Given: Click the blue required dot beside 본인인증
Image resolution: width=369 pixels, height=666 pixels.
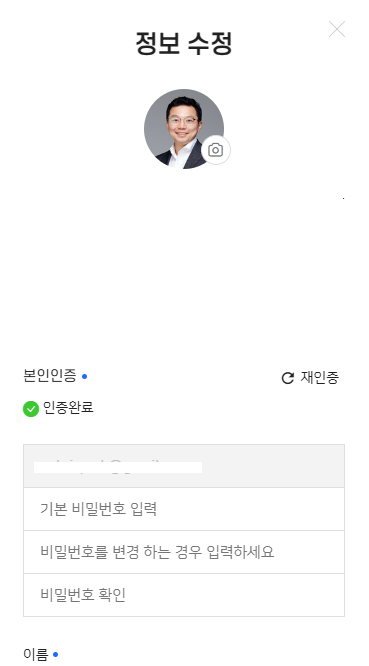Looking at the screenshot, I should [85, 376].
